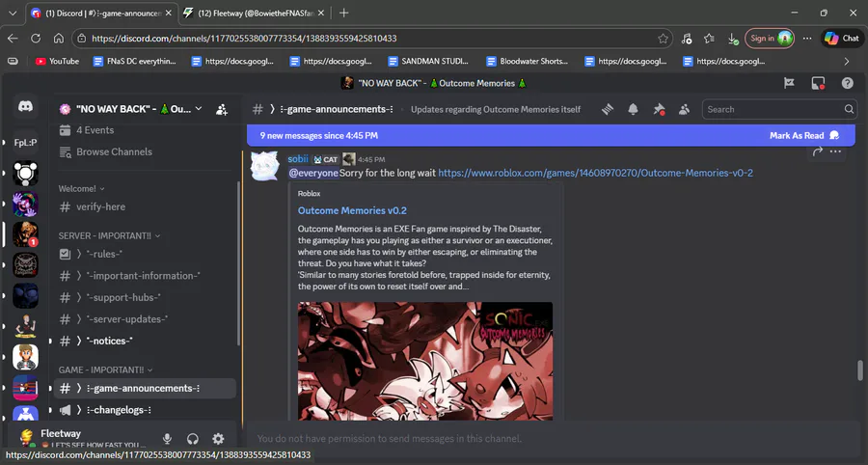868x465 pixels.
Task: Open verify-here channel
Action: pyautogui.click(x=145, y=207)
